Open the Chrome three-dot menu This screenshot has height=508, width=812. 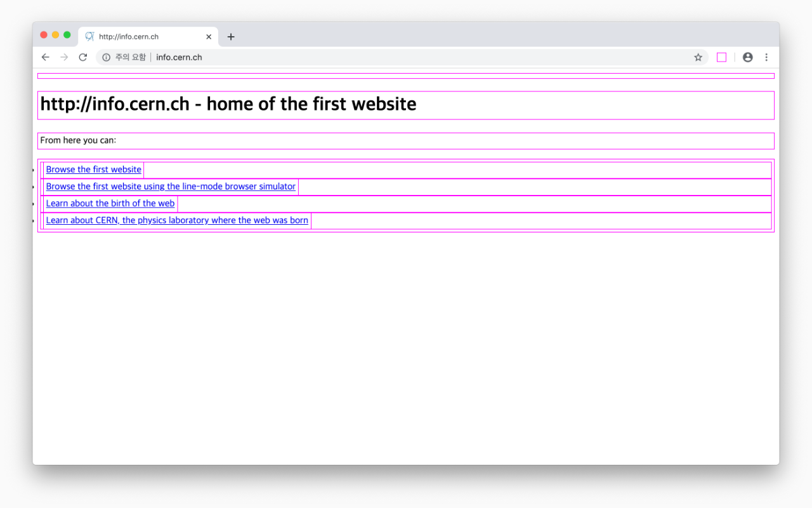766,57
